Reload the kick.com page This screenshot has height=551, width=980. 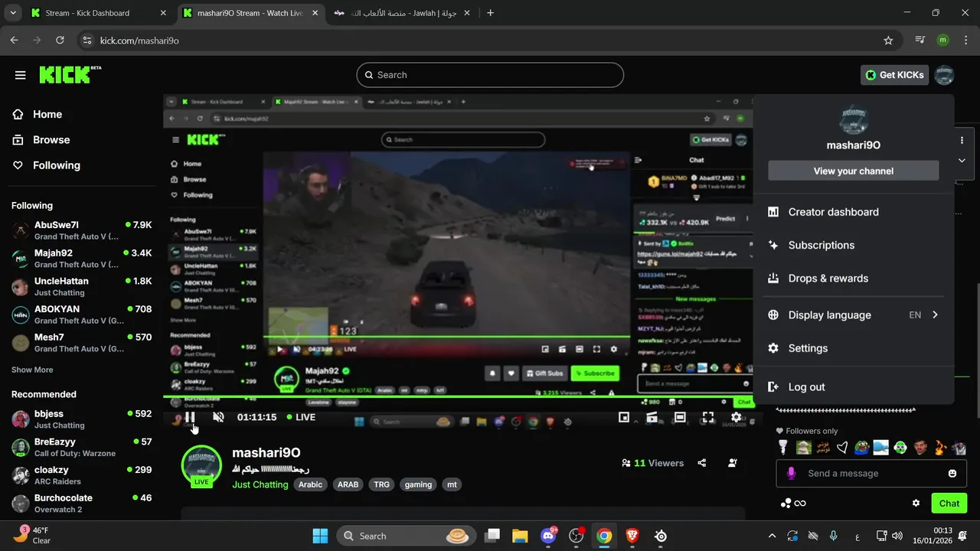click(x=61, y=41)
